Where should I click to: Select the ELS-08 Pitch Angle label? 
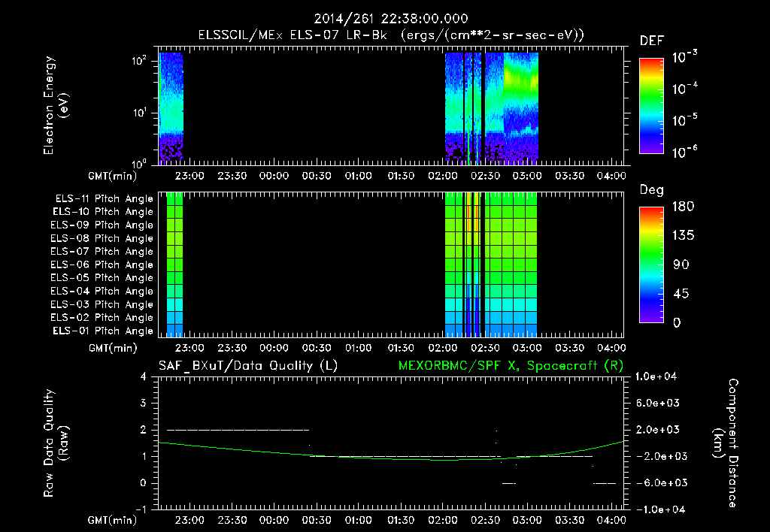pyautogui.click(x=102, y=238)
